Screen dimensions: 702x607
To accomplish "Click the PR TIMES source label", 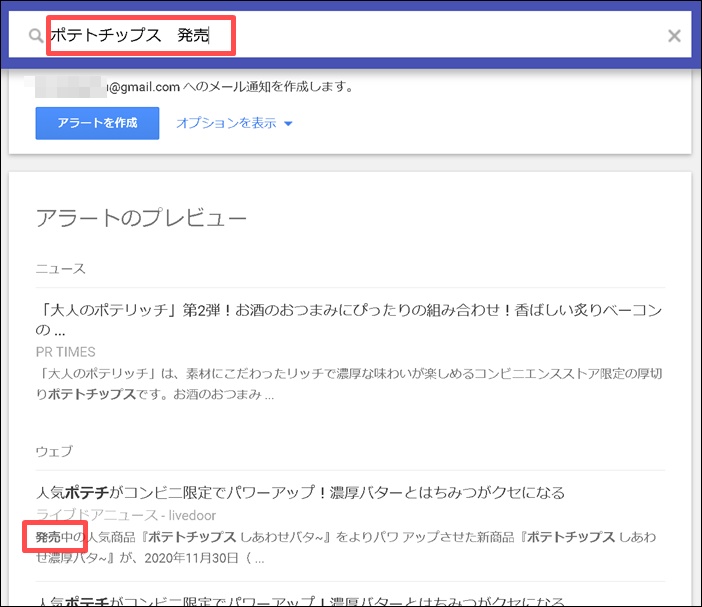I will tap(65, 352).
